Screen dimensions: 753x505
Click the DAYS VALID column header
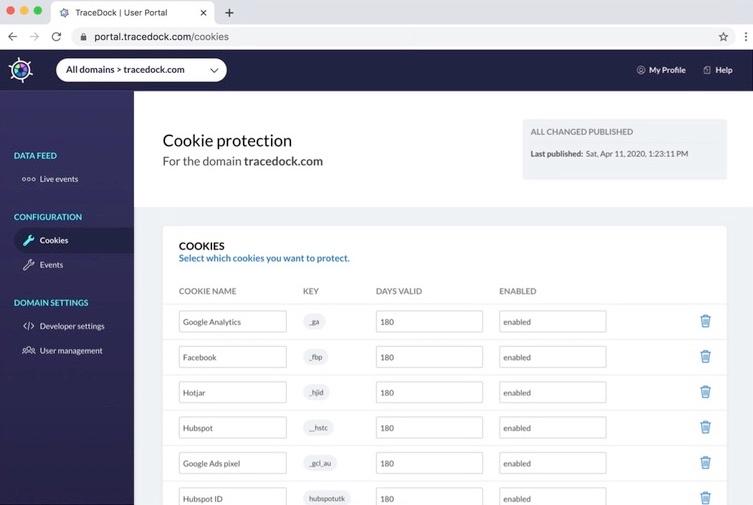399,291
